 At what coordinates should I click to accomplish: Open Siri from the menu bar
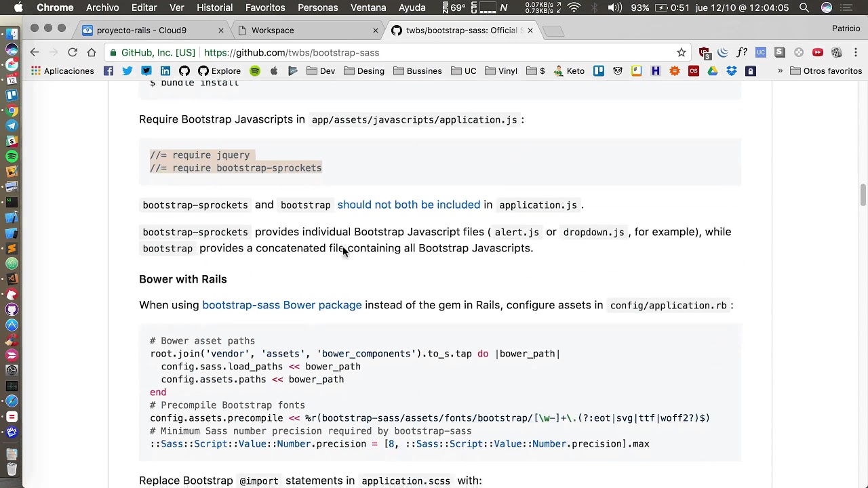827,7
